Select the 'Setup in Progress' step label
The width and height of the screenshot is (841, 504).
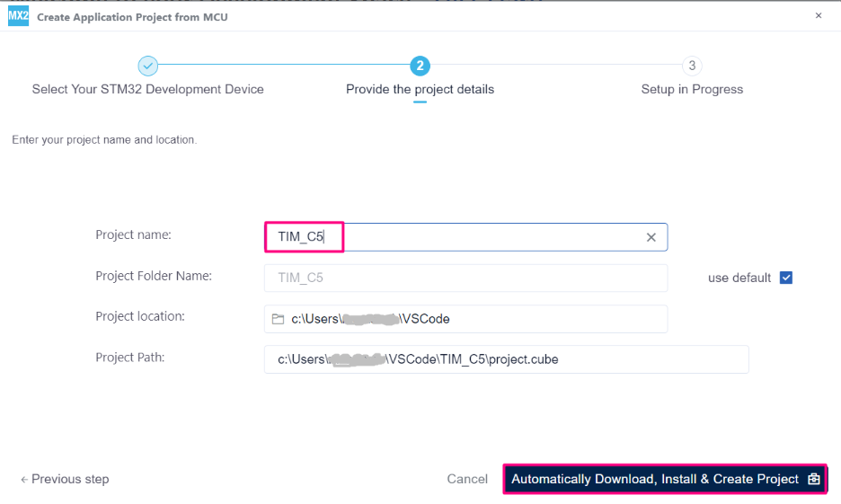tap(692, 89)
